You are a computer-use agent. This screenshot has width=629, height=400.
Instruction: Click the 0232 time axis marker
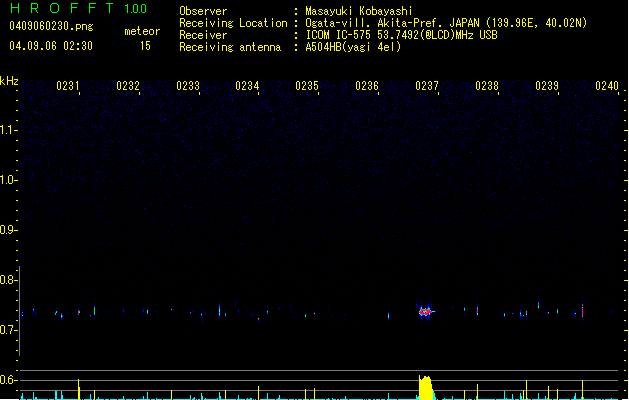tap(128, 86)
